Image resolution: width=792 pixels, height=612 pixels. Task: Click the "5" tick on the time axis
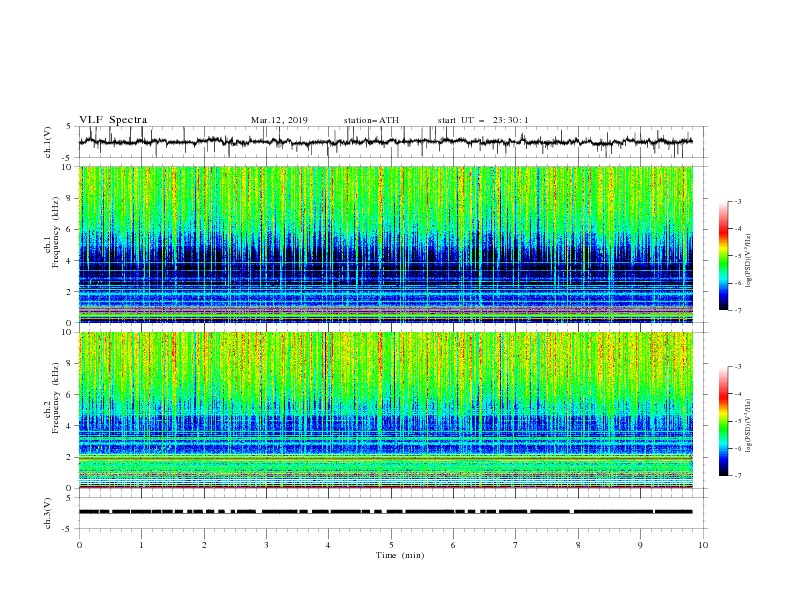391,545
